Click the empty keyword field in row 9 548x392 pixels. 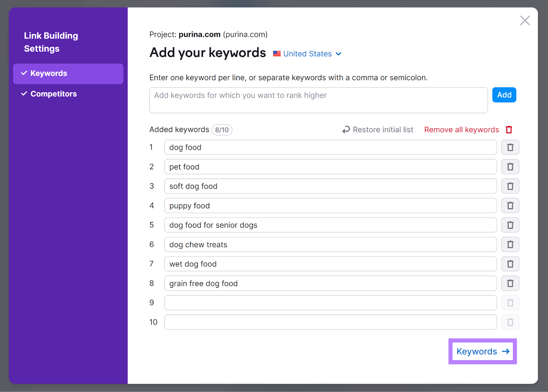pyautogui.click(x=330, y=303)
